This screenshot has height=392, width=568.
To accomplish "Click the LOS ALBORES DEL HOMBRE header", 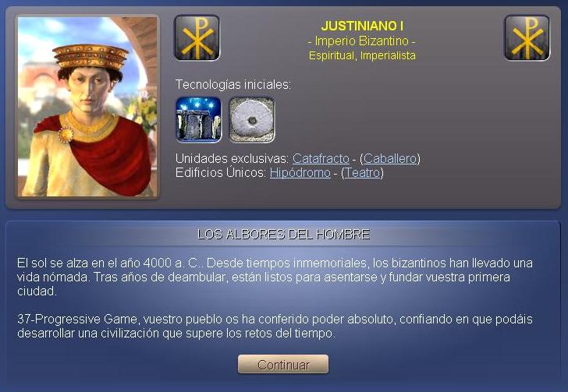I will 284,235.
